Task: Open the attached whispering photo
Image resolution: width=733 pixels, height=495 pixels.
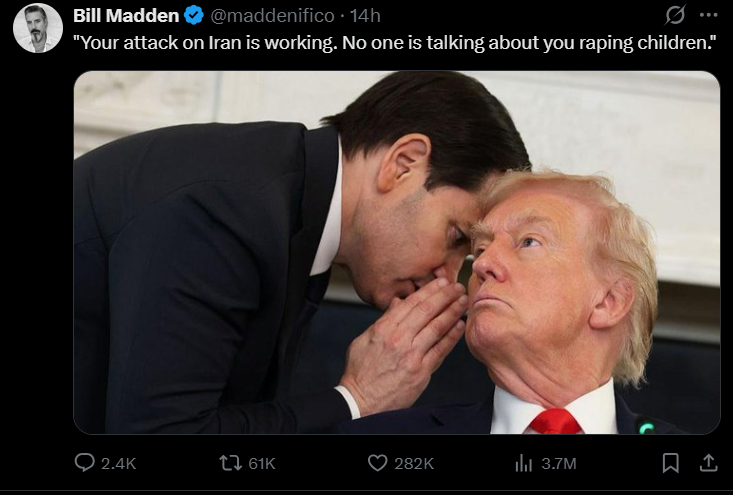Action: click(x=396, y=252)
